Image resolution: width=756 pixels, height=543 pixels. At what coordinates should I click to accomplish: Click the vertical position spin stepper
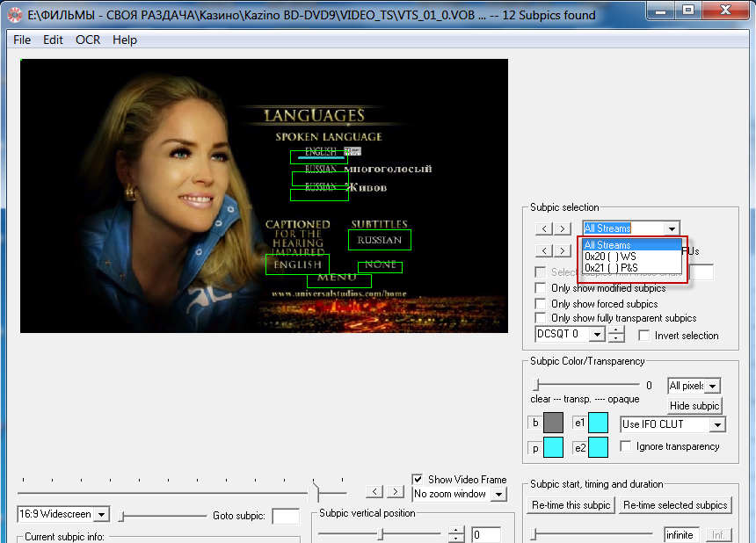click(455, 534)
